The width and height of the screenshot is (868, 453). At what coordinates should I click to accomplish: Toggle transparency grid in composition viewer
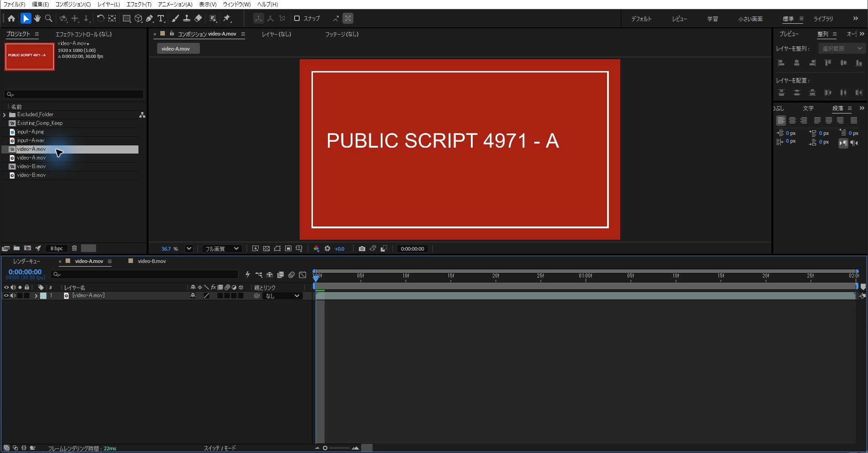pyautogui.click(x=266, y=249)
